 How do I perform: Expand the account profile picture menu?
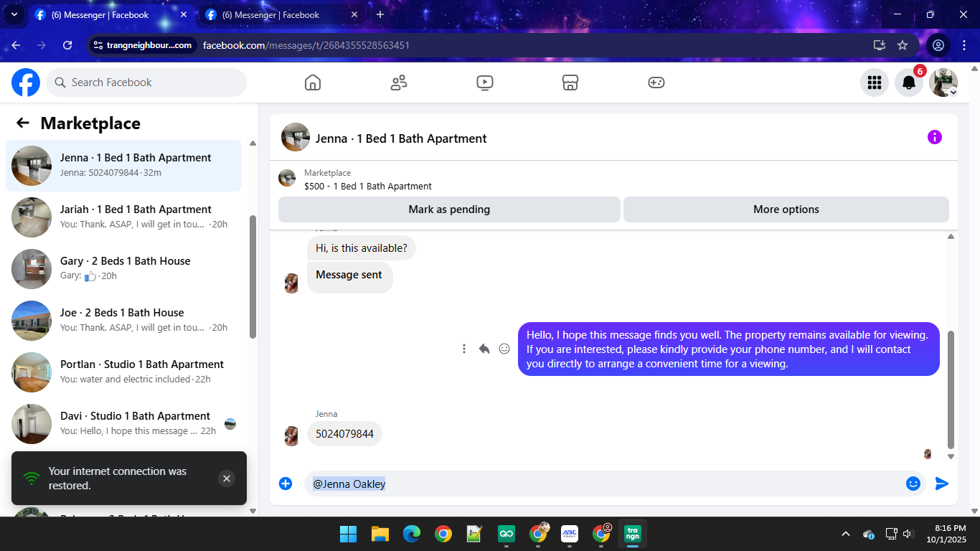tap(943, 83)
